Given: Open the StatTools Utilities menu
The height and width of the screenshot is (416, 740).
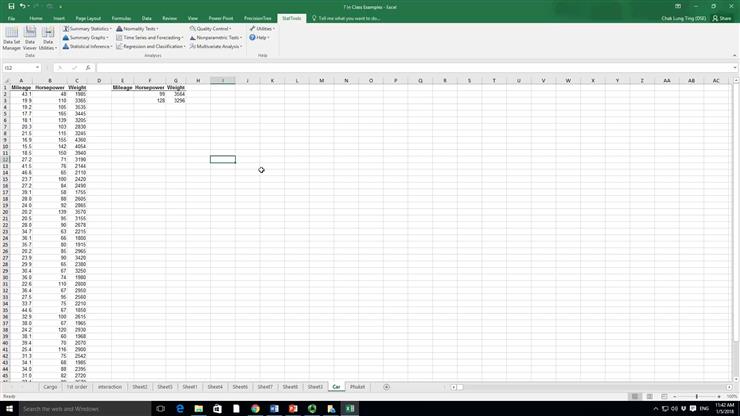Looking at the screenshot, I should pyautogui.click(x=262, y=29).
